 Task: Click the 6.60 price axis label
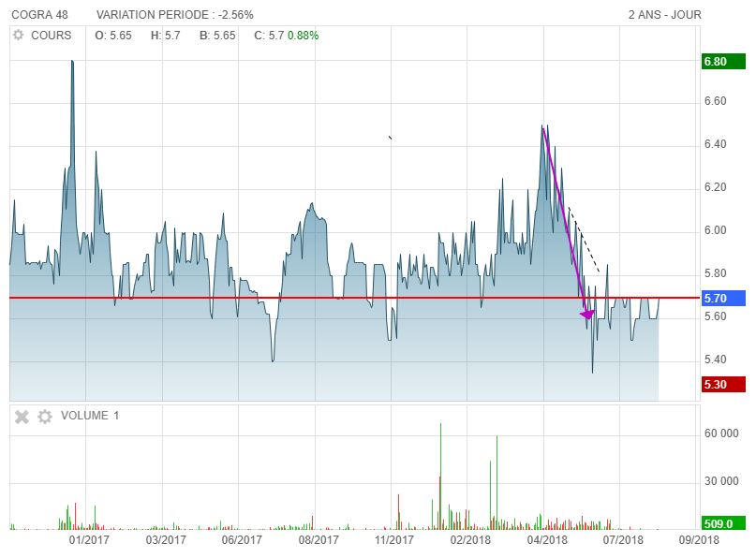pyautogui.click(x=715, y=101)
